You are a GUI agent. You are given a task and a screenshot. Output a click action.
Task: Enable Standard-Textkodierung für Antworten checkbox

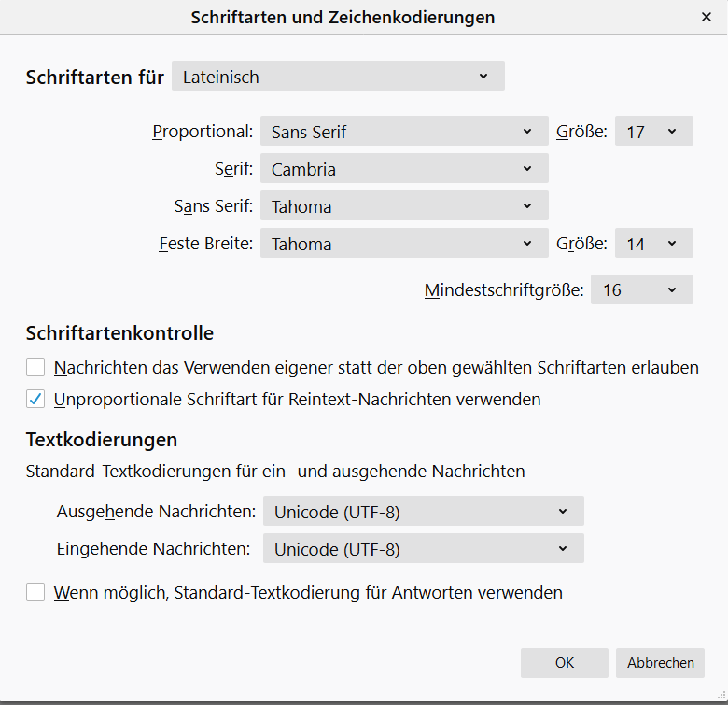tap(35, 592)
